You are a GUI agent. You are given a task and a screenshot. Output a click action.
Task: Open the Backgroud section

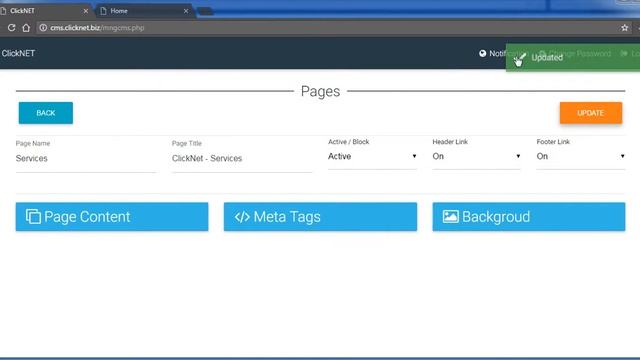coord(529,217)
